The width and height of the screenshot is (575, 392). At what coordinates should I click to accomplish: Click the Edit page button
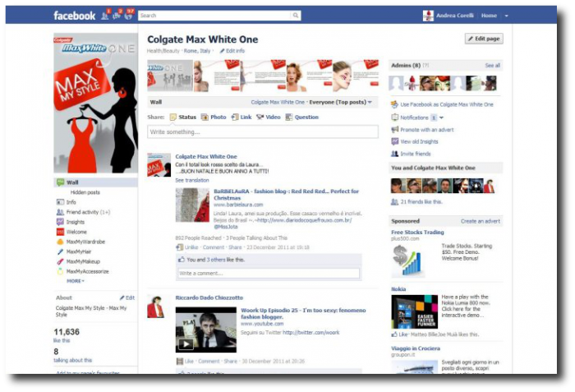[484, 39]
